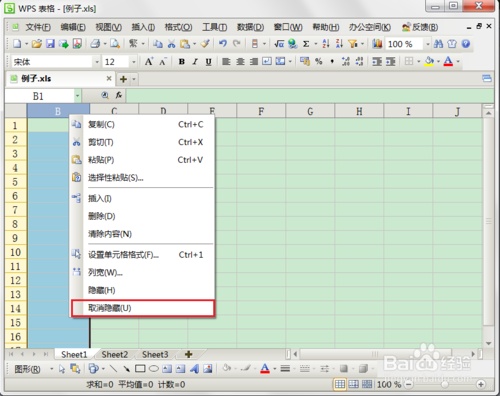
Task: Open the 文件(F) menu
Action: 38,27
